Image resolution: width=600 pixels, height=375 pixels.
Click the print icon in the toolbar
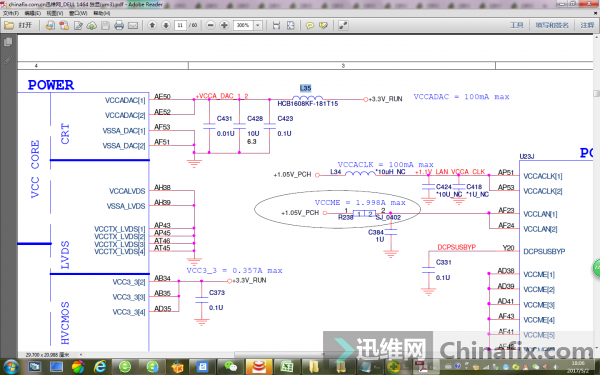pyautogui.click(x=119, y=25)
